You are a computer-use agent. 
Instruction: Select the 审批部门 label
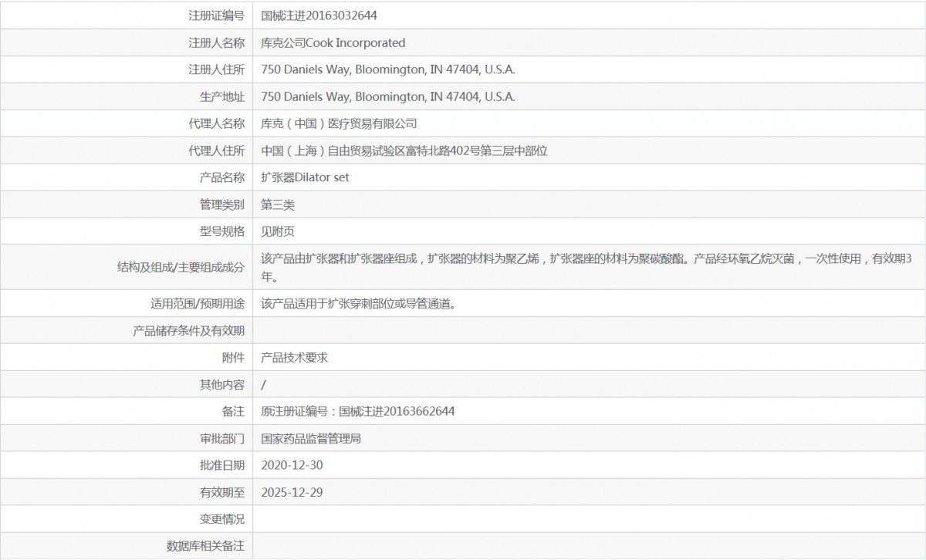222,439
